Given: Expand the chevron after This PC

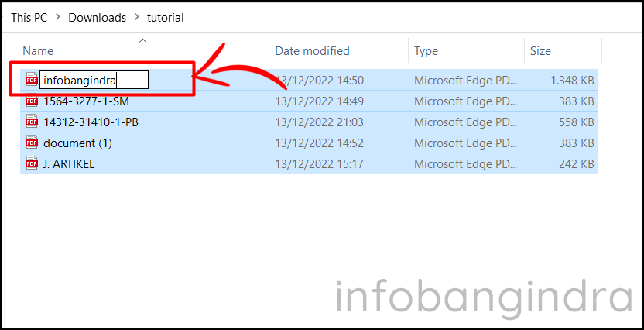Looking at the screenshot, I should [x=58, y=18].
